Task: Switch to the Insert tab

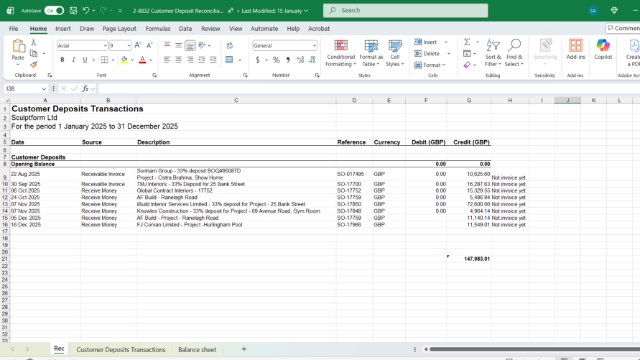Action: (x=63, y=29)
